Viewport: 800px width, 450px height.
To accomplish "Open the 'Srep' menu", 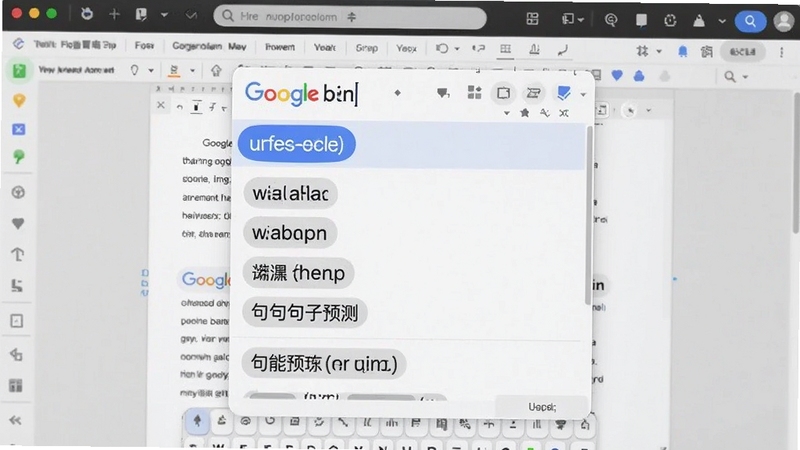I will (x=366, y=48).
